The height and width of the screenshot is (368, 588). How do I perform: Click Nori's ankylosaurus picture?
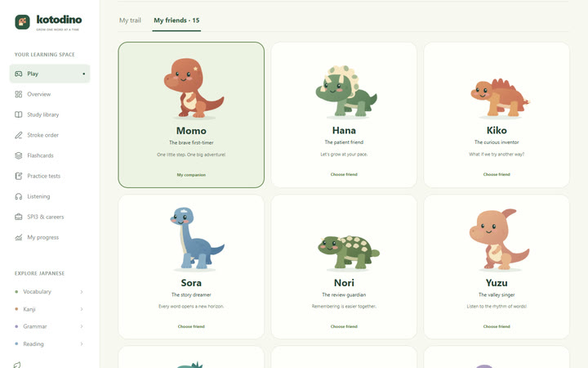point(349,252)
